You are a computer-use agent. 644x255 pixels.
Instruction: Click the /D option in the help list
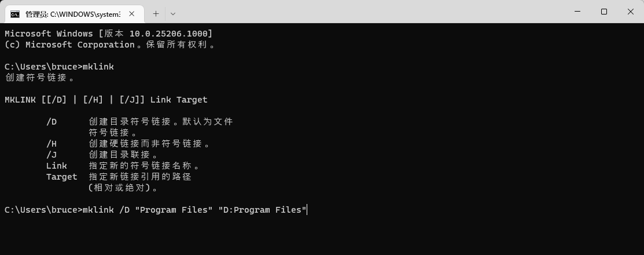pyautogui.click(x=52, y=122)
